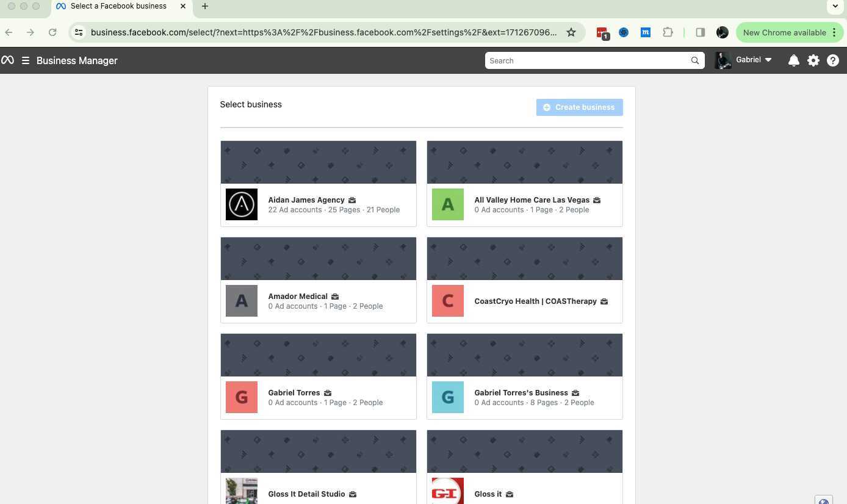Click the 'Business Manager' header title
Image resolution: width=847 pixels, height=504 pixels.
pos(77,60)
